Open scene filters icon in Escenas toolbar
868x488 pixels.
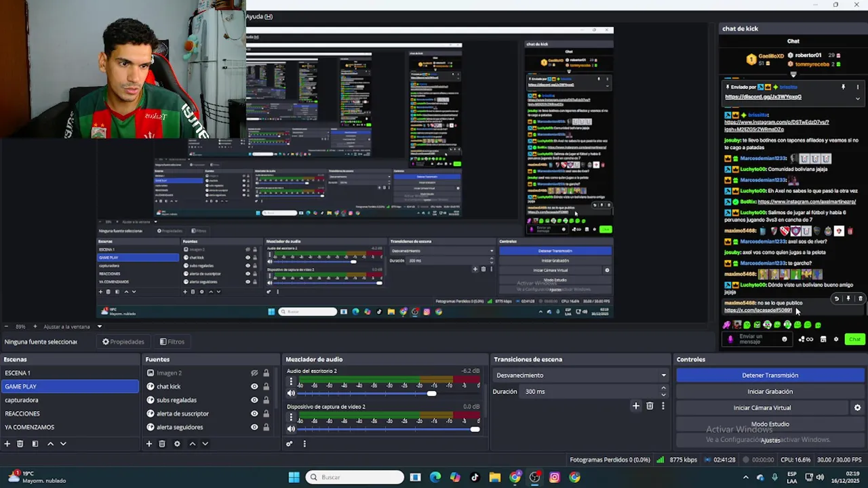(35, 444)
